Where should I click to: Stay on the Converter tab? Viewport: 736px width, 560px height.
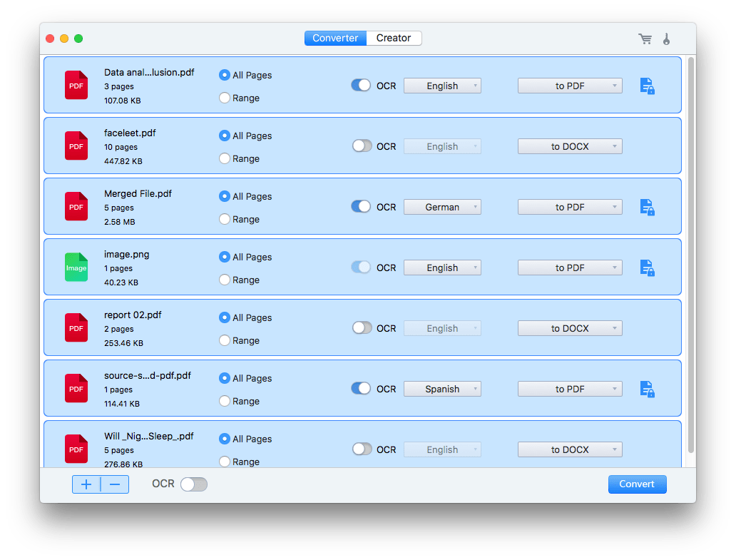335,38
